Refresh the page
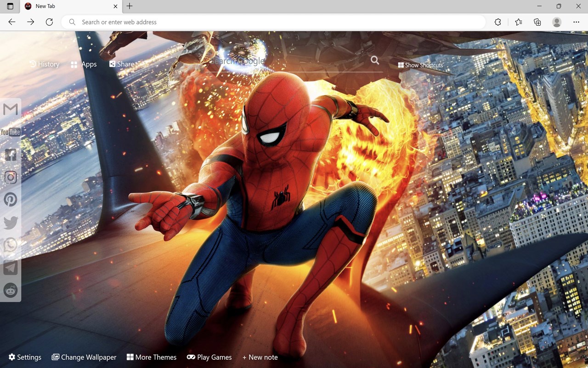Image resolution: width=588 pixels, height=368 pixels. point(49,22)
